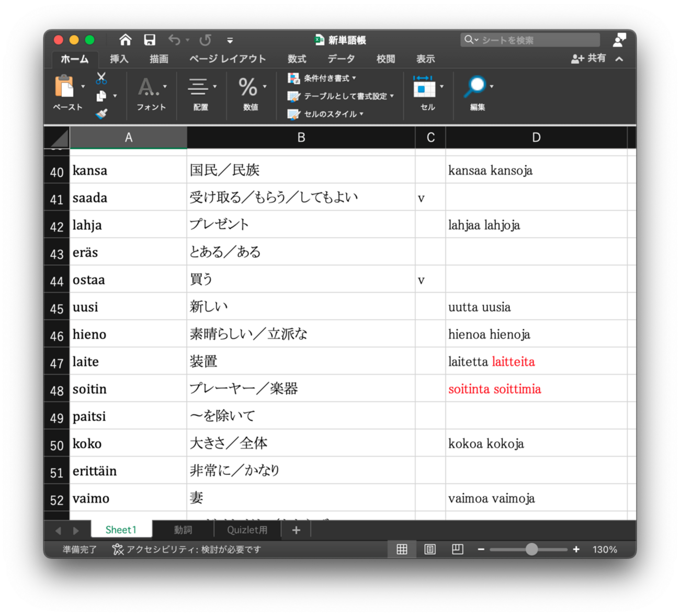Viewport: 680px width, 616px height.
Task: Open the セル cells group
Action: [427, 94]
